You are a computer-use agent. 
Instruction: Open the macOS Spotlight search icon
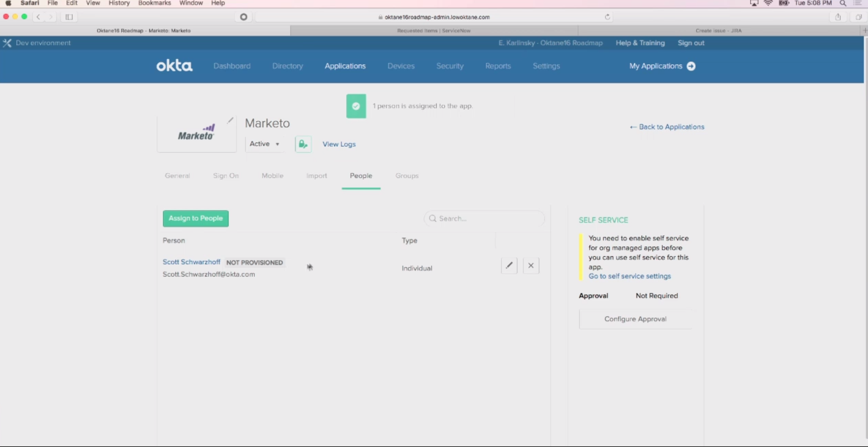click(x=843, y=3)
